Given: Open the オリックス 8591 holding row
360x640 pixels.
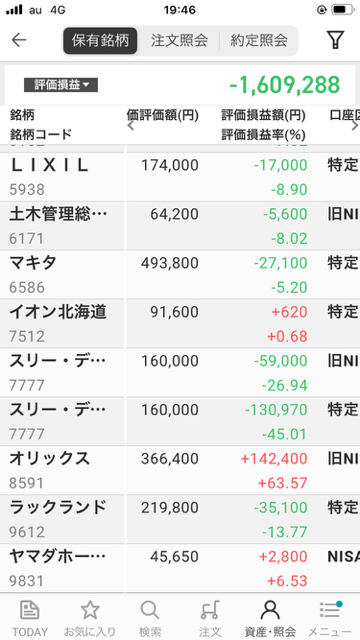Looking at the screenshot, I should point(180,471).
